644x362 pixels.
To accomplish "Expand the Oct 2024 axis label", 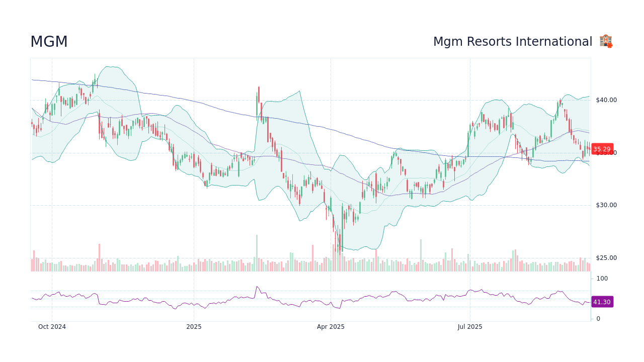I will (x=52, y=326).
